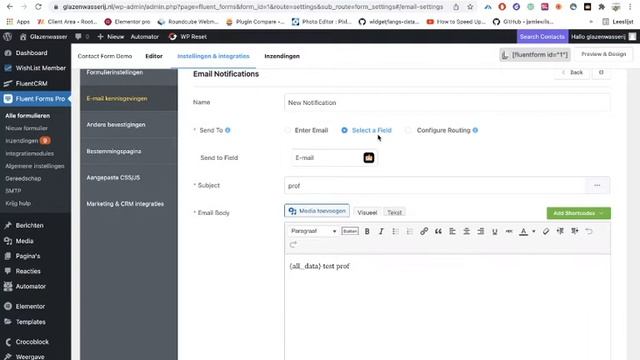
Task: Click Media toevoegen button
Action: [317, 211]
